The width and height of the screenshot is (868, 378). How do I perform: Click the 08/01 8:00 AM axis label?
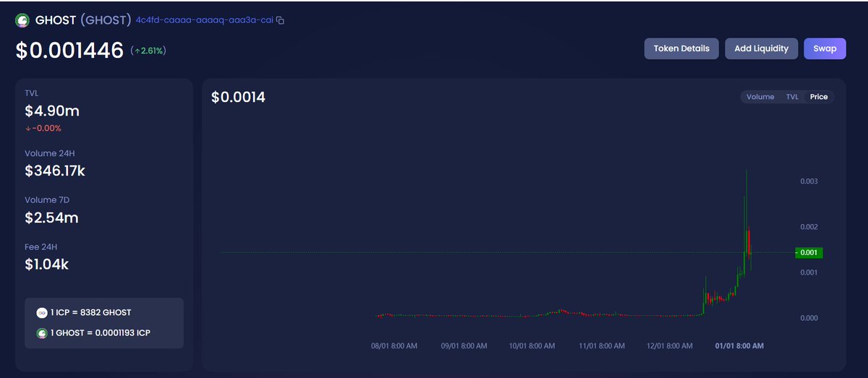coord(394,346)
